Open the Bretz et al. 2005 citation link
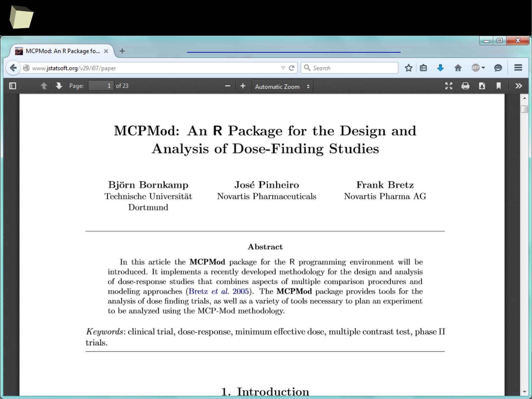 tap(219, 291)
